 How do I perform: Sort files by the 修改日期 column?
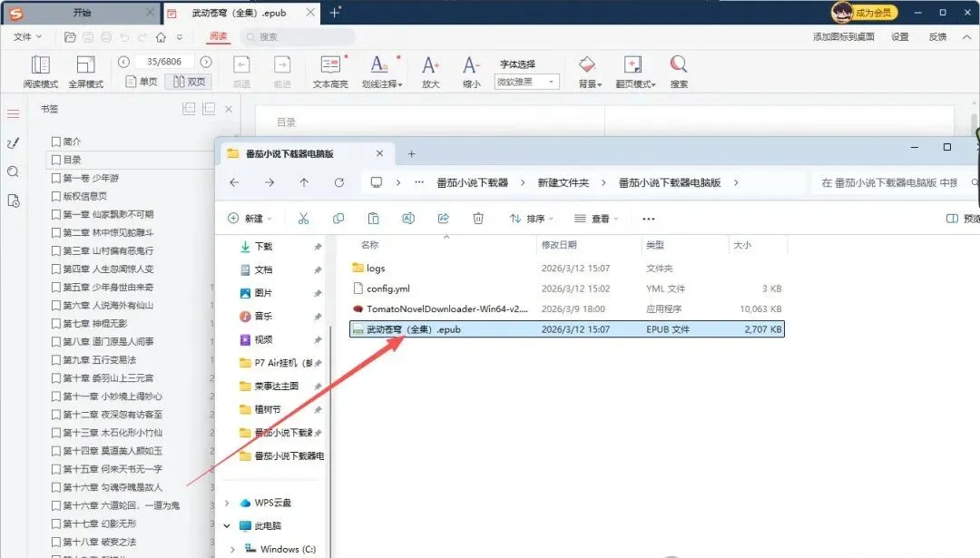[x=559, y=245]
